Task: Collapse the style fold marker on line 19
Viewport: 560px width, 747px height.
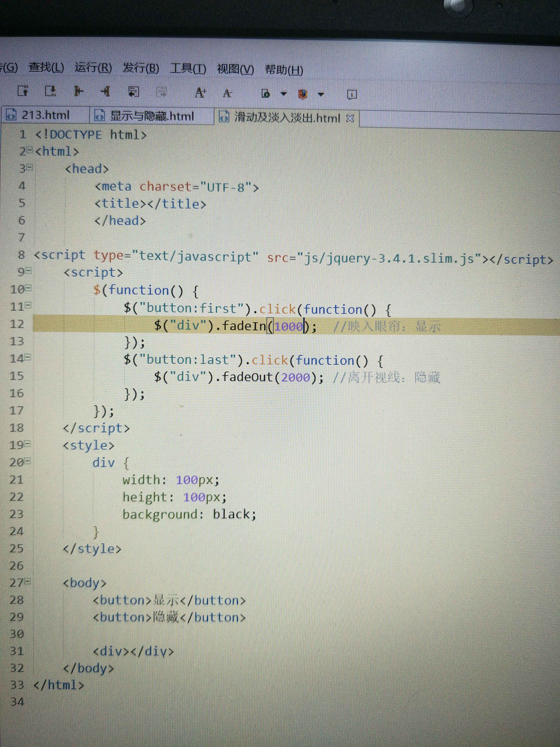Action: click(28, 443)
